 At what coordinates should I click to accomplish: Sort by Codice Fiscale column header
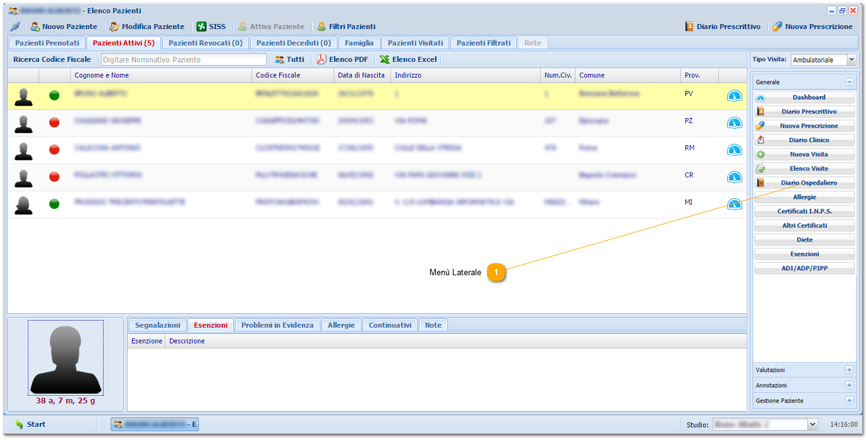(292, 75)
